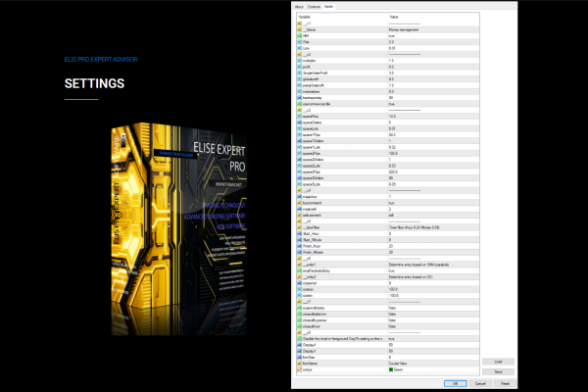588x392 pixels.
Task: Click the ccimin value -100.0
Action: coord(393,296)
